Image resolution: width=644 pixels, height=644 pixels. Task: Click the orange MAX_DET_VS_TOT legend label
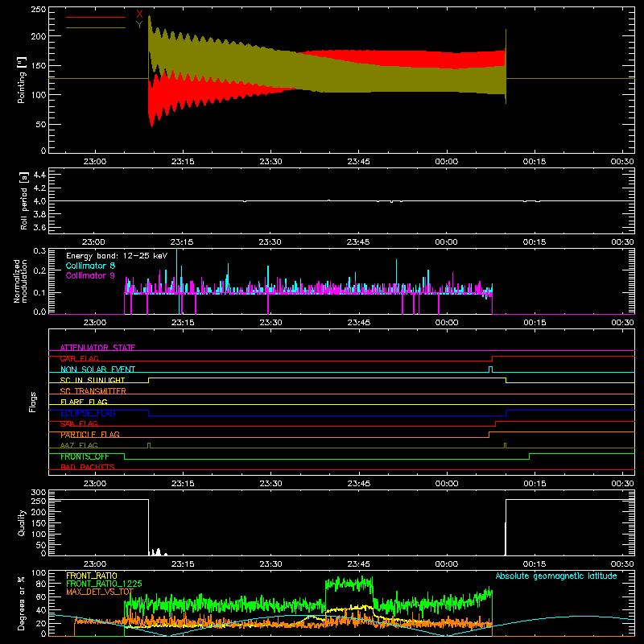100,592
